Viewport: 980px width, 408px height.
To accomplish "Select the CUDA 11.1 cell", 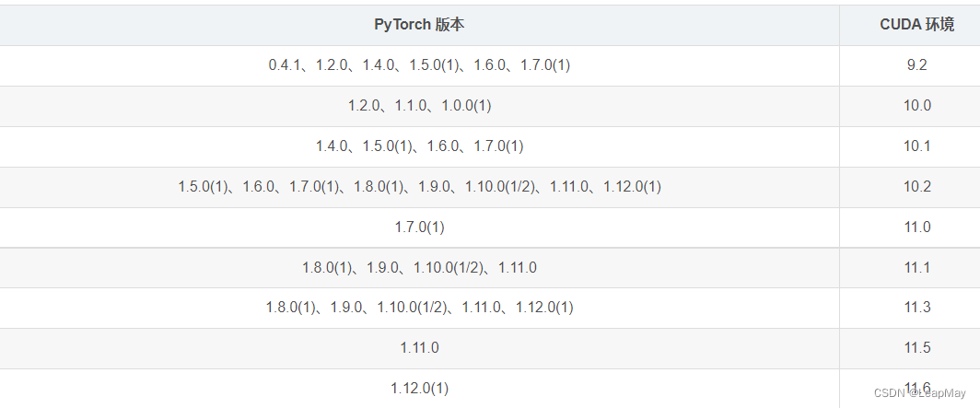I will [x=916, y=268].
